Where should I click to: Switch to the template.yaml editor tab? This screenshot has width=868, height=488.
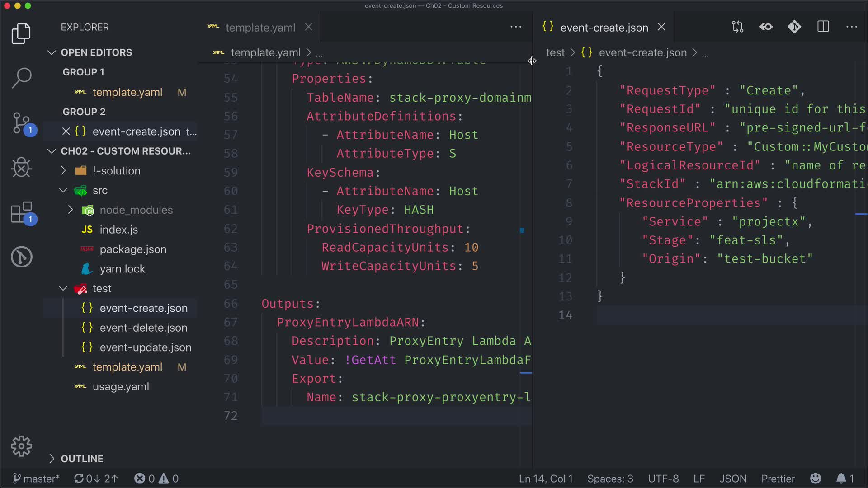tap(260, 28)
